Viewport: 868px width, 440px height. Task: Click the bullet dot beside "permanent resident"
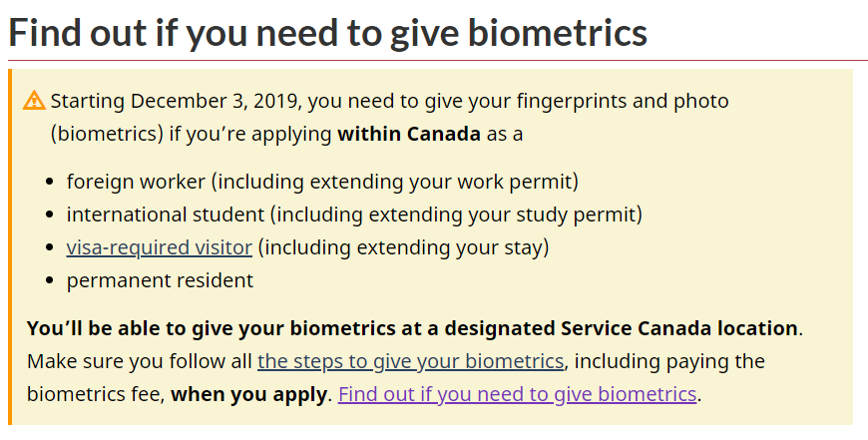[50, 280]
